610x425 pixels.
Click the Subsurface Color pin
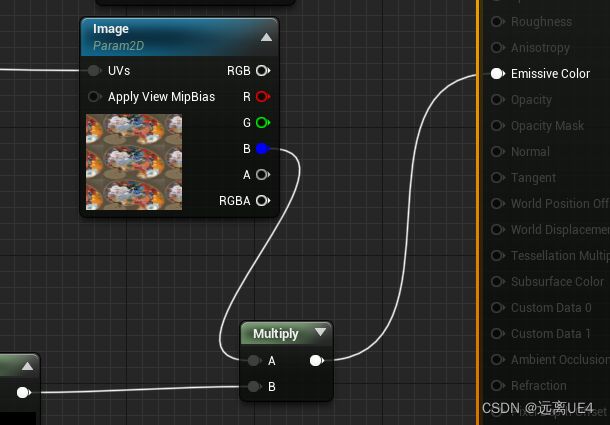coord(498,281)
